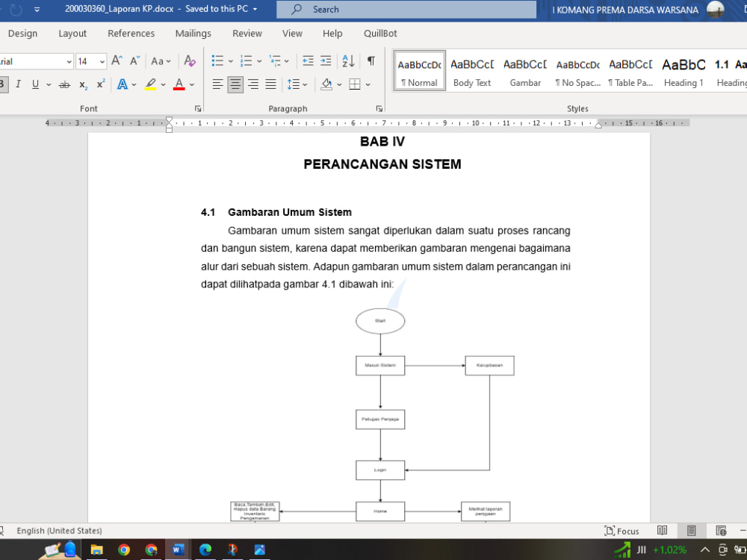
Task: Open the highlight color dropdown arrow
Action: pos(164,85)
